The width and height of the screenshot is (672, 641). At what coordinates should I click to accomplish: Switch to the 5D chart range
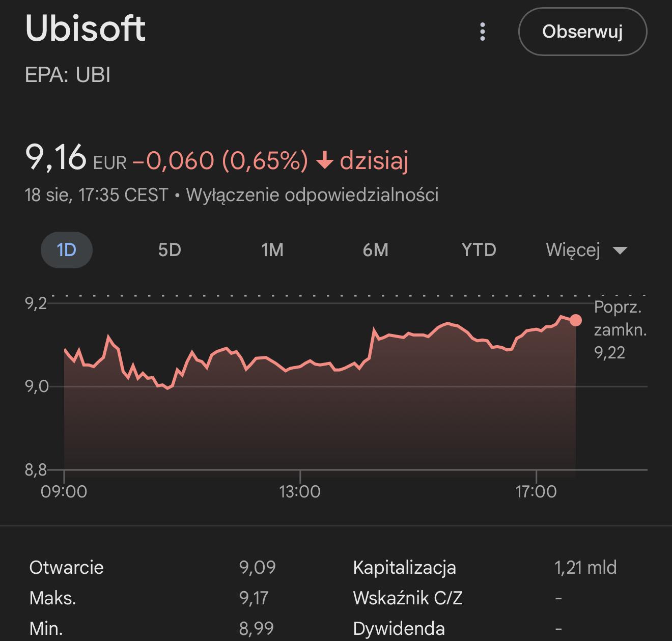pyautogui.click(x=170, y=250)
